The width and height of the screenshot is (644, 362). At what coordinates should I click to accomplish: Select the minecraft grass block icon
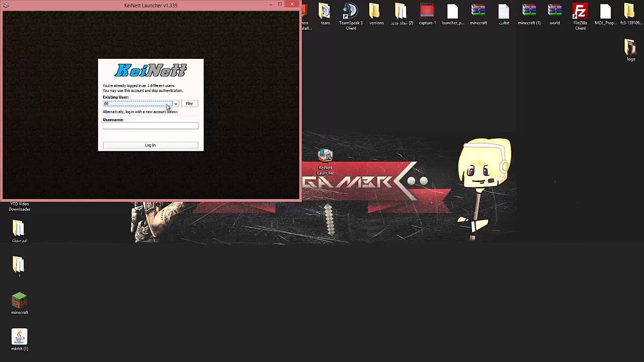(19, 303)
